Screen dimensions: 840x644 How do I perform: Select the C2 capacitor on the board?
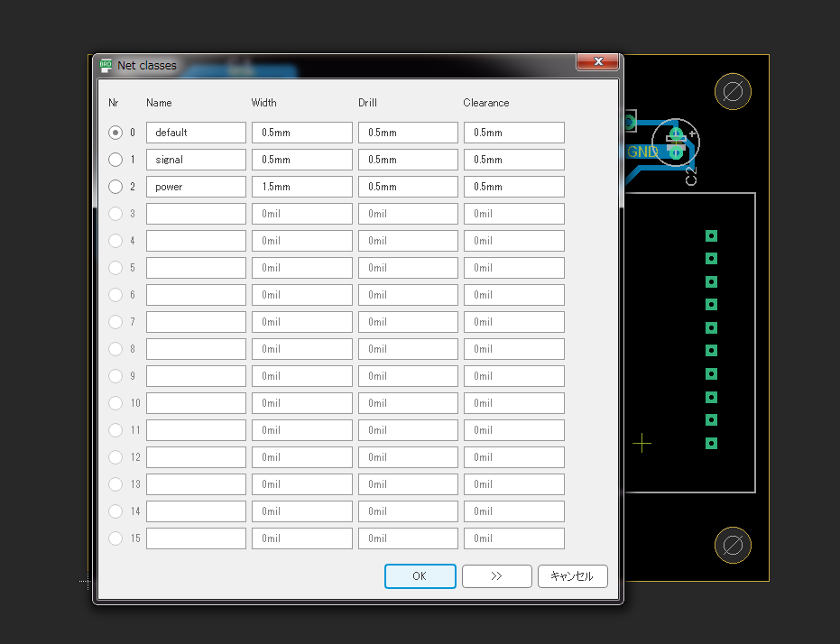click(x=676, y=143)
